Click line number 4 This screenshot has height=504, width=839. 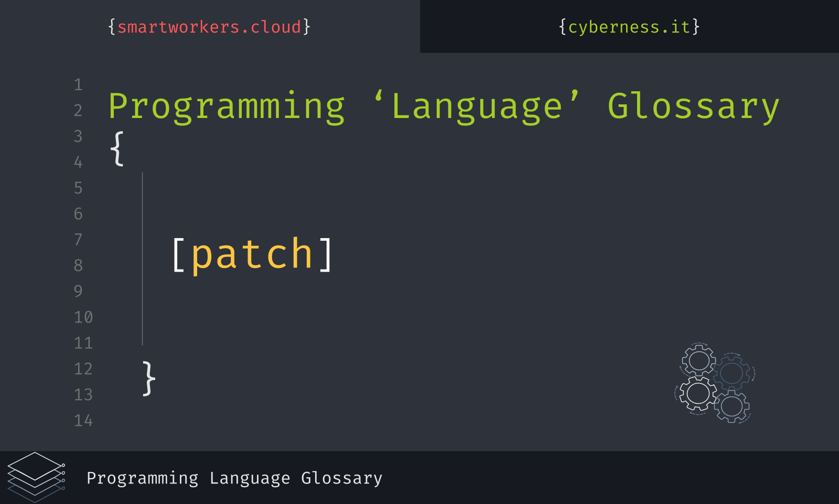(x=78, y=162)
